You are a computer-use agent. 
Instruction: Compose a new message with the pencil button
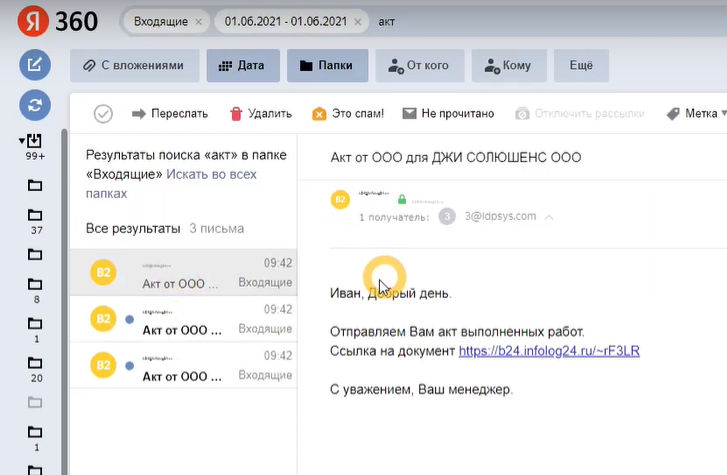35,64
